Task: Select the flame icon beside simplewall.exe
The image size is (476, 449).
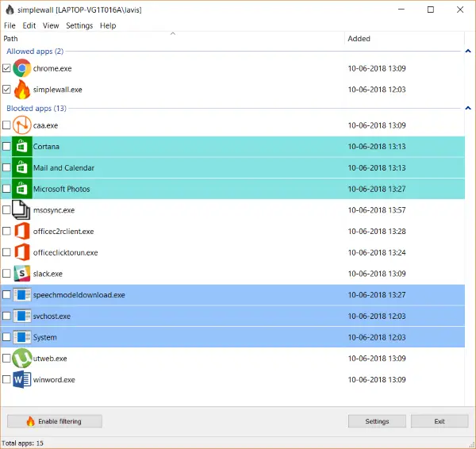Action: pos(22,90)
